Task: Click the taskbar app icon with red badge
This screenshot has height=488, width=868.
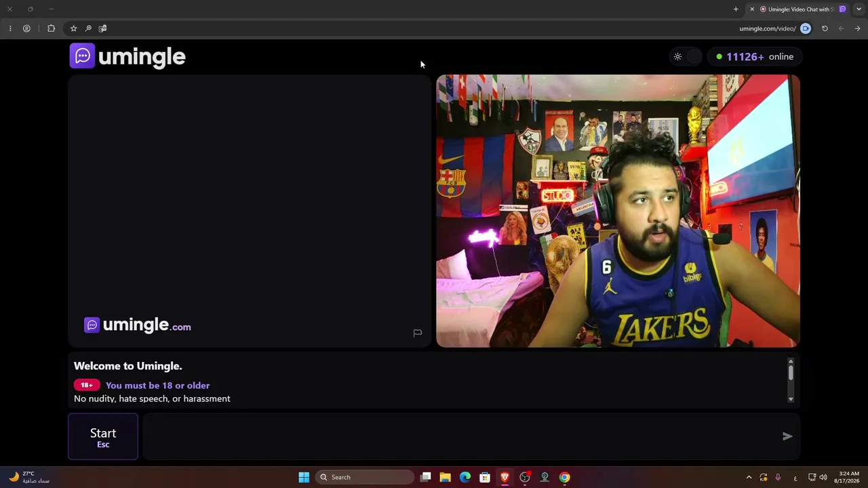Action: (x=525, y=477)
